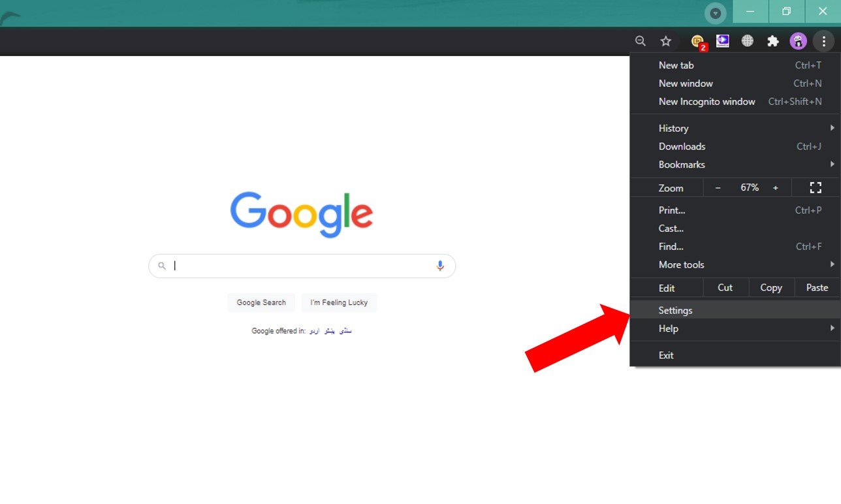
Task: Open the Chrome three-dot menu button
Action: 824,41
